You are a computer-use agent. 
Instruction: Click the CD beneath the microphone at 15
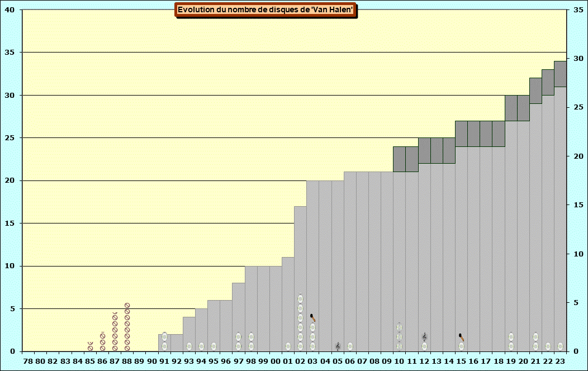[461, 346]
